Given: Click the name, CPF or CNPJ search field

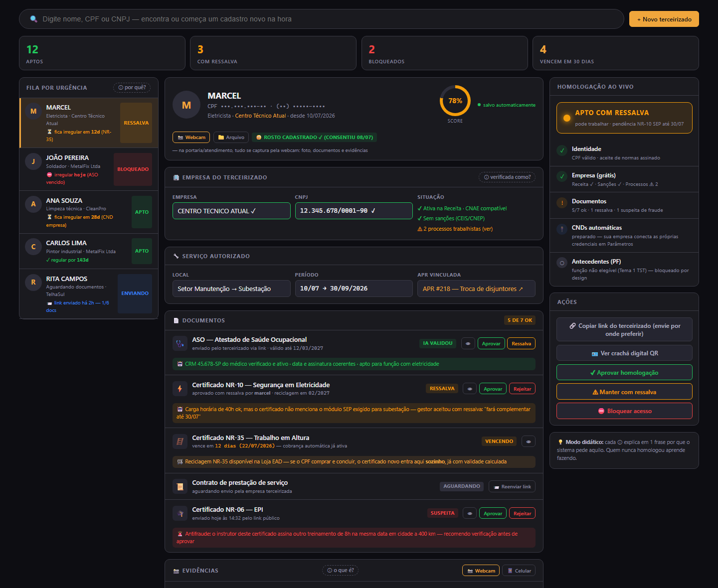Looking at the screenshot, I should [x=322, y=19].
